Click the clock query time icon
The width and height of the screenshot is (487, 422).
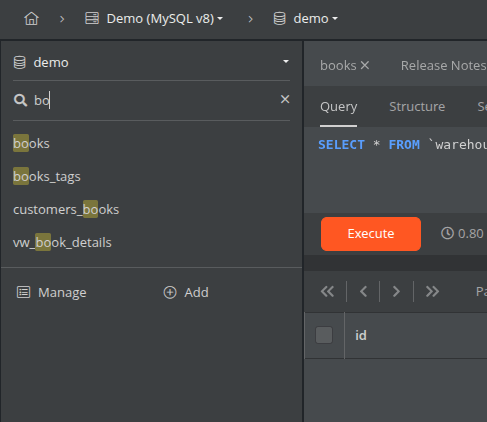447,233
